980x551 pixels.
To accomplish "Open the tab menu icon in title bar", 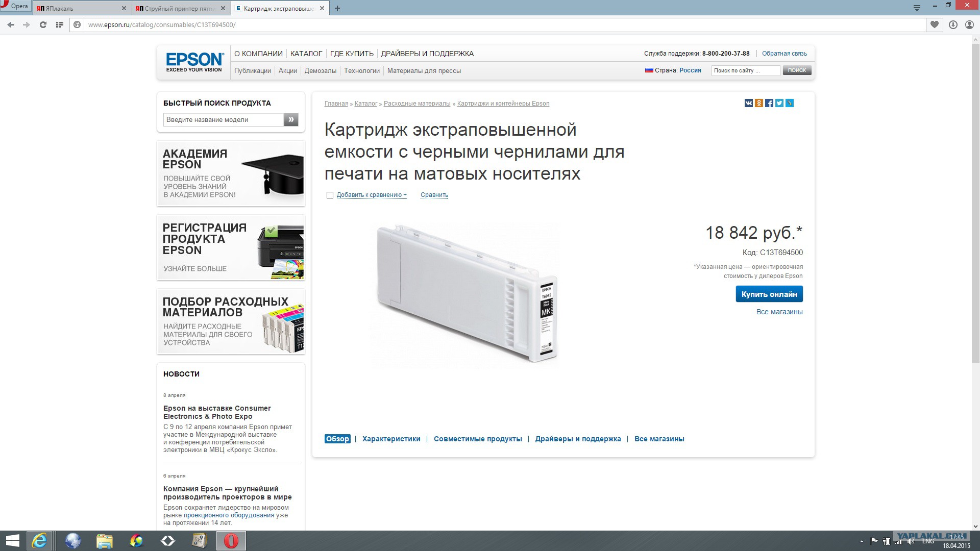I will coord(917,8).
